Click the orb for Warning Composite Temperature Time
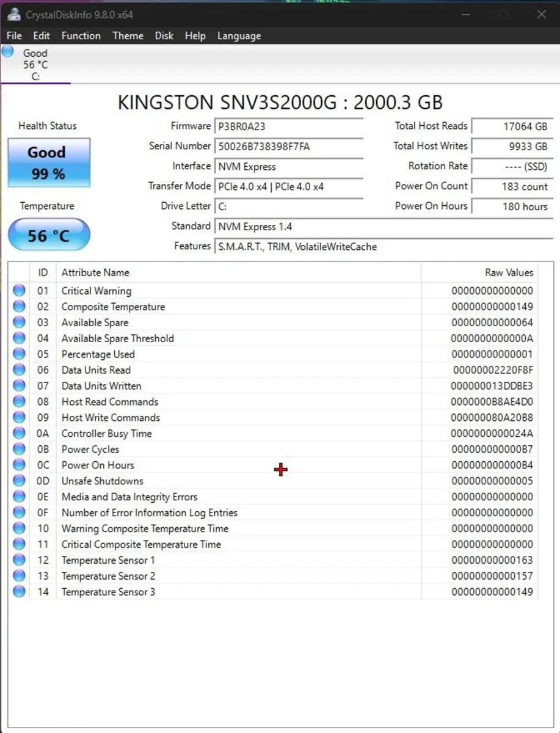560x733 pixels. 20,529
